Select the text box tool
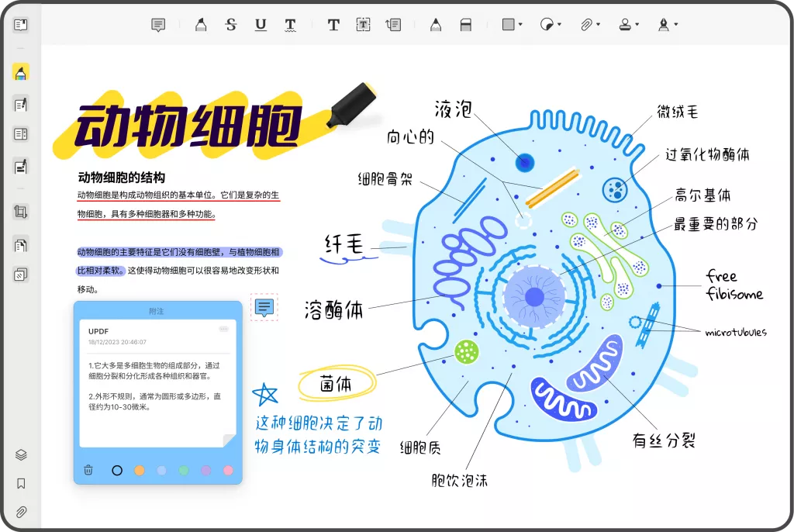 click(x=363, y=25)
